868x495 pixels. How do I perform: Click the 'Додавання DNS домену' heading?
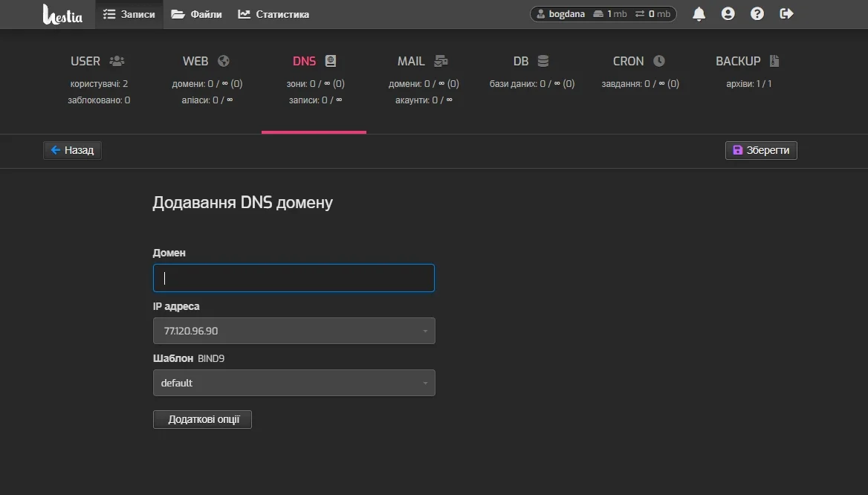[242, 203]
